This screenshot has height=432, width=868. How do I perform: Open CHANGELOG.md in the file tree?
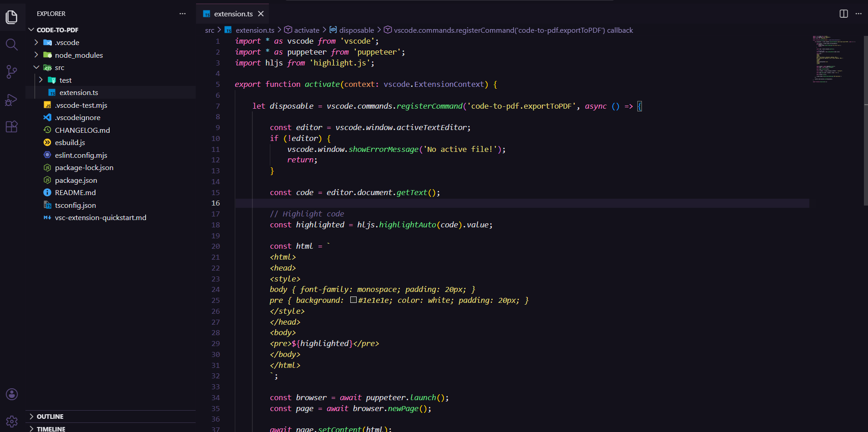(x=111, y=130)
